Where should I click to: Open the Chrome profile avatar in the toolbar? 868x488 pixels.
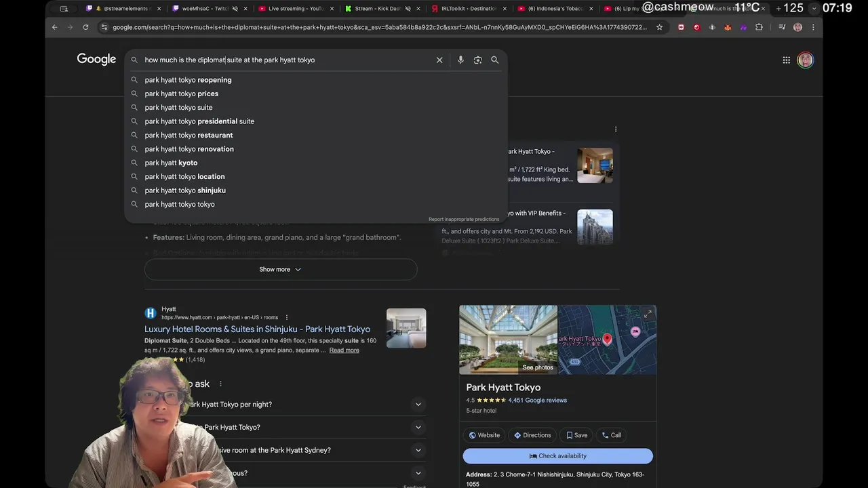click(797, 27)
